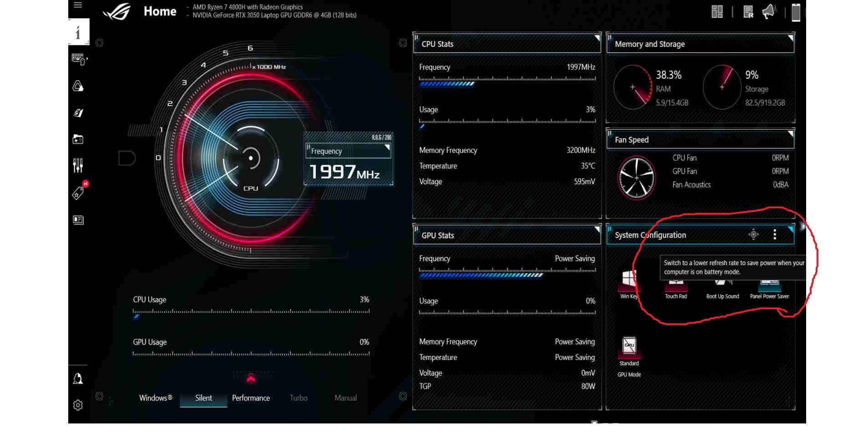This screenshot has width=868, height=433.
Task: Open the Devices keyboard-mouse icon in sidebar
Action: [x=79, y=59]
